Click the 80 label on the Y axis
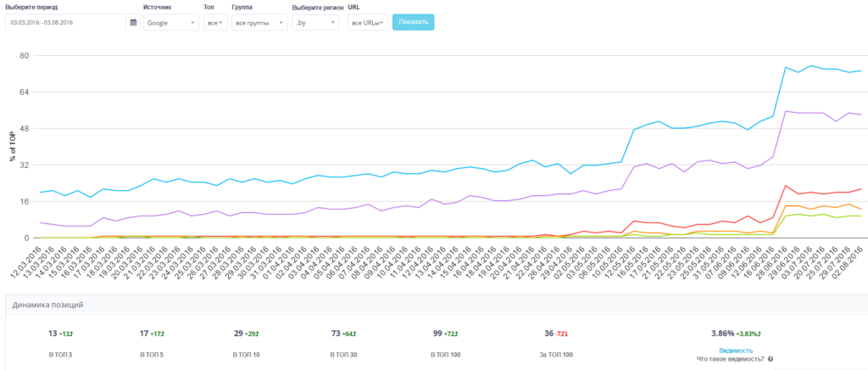The width and height of the screenshot is (868, 370). point(24,55)
